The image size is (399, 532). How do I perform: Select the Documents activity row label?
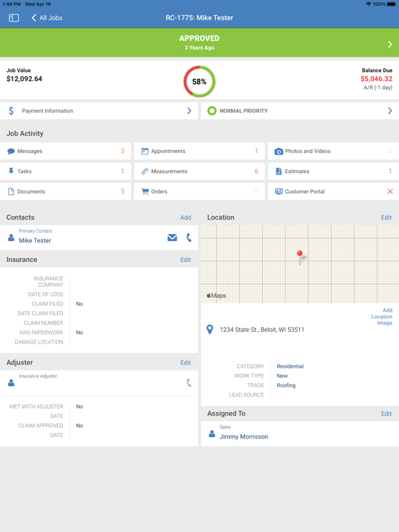click(x=31, y=191)
